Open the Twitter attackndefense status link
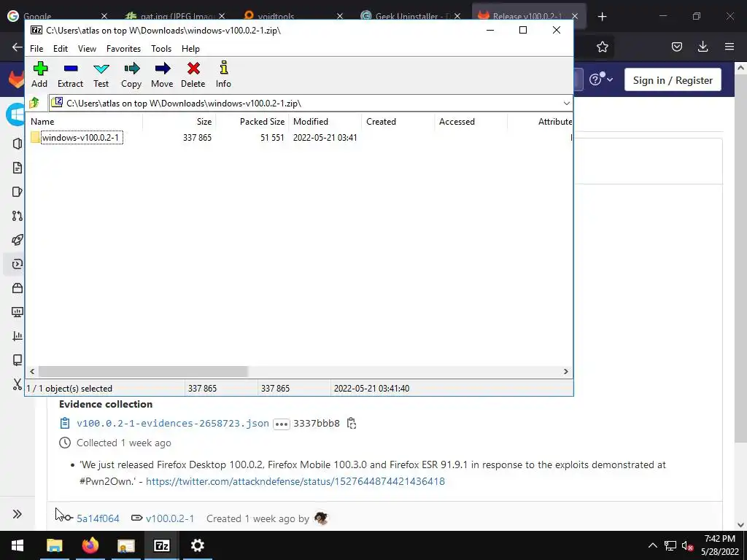This screenshot has width=747, height=560. pyautogui.click(x=295, y=481)
